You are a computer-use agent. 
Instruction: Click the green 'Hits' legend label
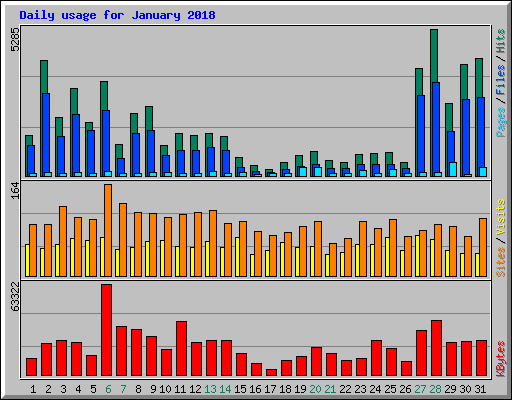(500, 41)
